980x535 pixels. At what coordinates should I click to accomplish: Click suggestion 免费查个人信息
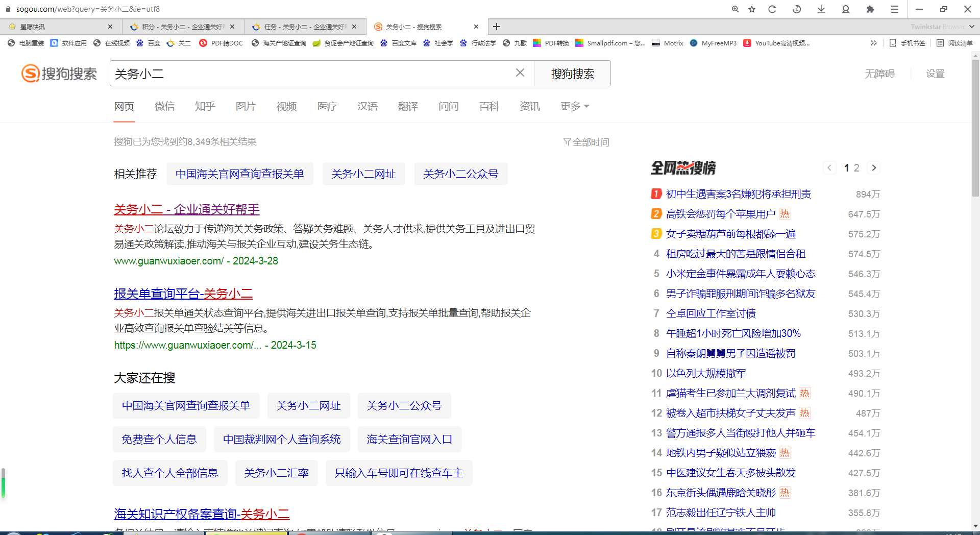159,439
